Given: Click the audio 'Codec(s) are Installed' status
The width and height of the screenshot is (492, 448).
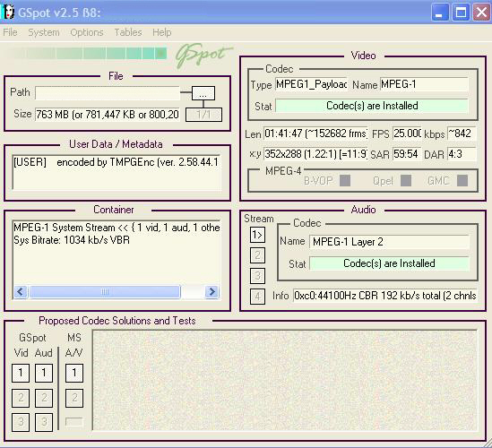Looking at the screenshot, I should click(389, 263).
